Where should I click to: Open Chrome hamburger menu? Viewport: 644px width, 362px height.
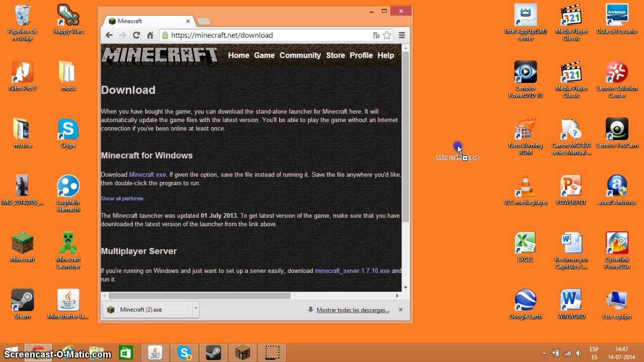tap(401, 35)
